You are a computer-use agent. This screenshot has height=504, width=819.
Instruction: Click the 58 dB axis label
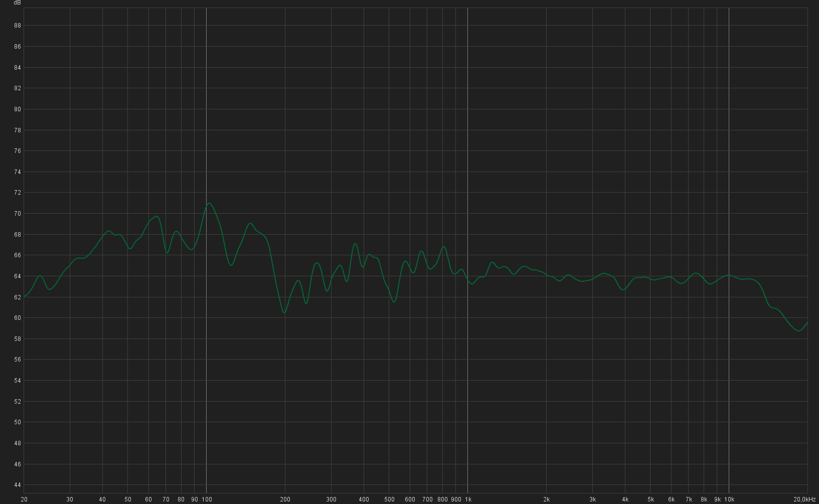click(x=18, y=339)
